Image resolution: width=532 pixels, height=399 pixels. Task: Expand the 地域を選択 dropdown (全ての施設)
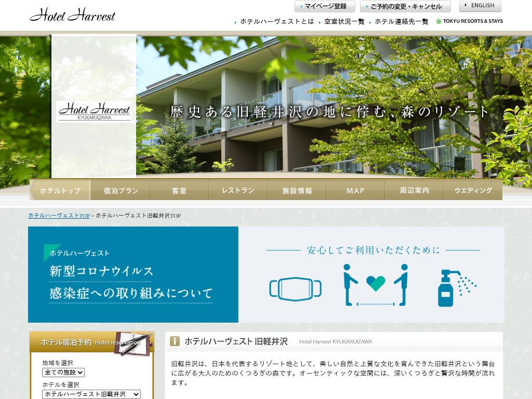(x=63, y=373)
